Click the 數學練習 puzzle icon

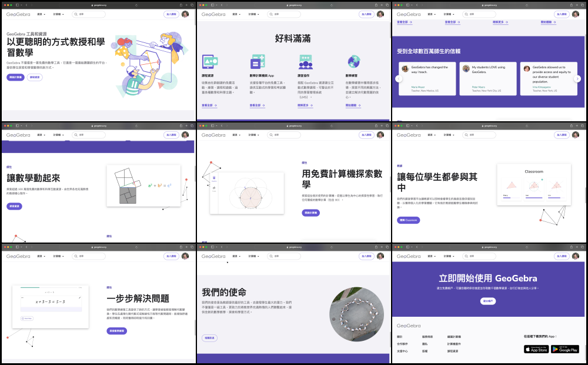[353, 61]
